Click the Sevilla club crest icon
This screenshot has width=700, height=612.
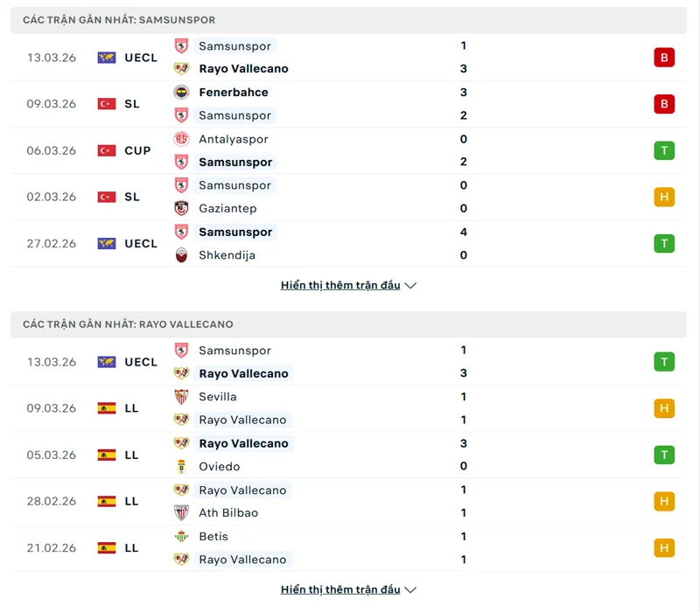click(181, 397)
